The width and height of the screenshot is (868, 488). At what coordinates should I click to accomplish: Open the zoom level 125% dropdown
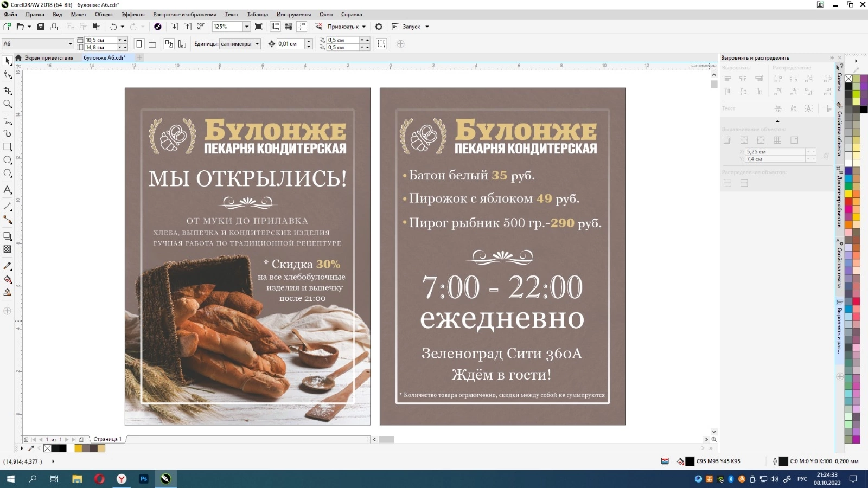246,27
